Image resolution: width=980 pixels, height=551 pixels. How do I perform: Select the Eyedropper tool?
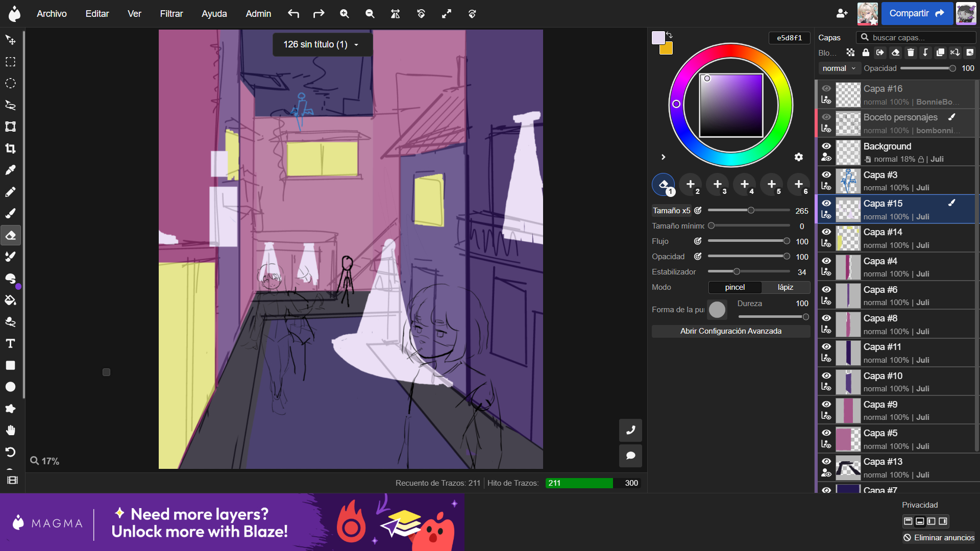pyautogui.click(x=10, y=170)
